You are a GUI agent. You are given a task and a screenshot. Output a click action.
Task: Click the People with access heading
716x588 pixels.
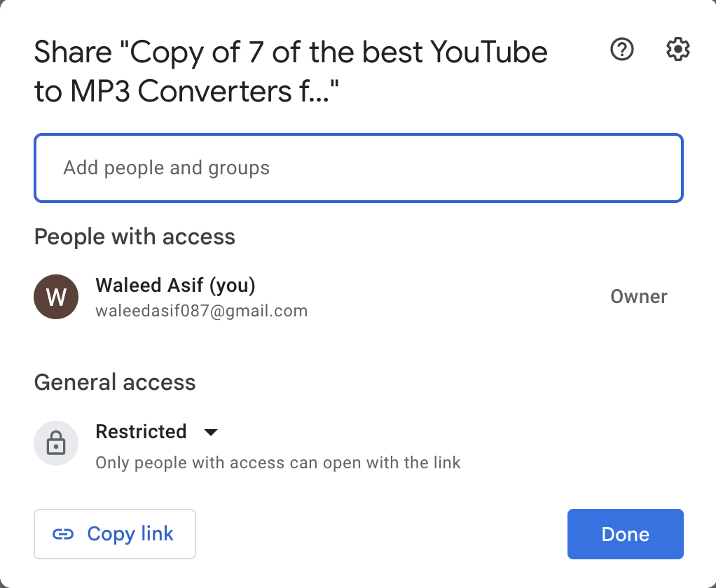tap(135, 237)
